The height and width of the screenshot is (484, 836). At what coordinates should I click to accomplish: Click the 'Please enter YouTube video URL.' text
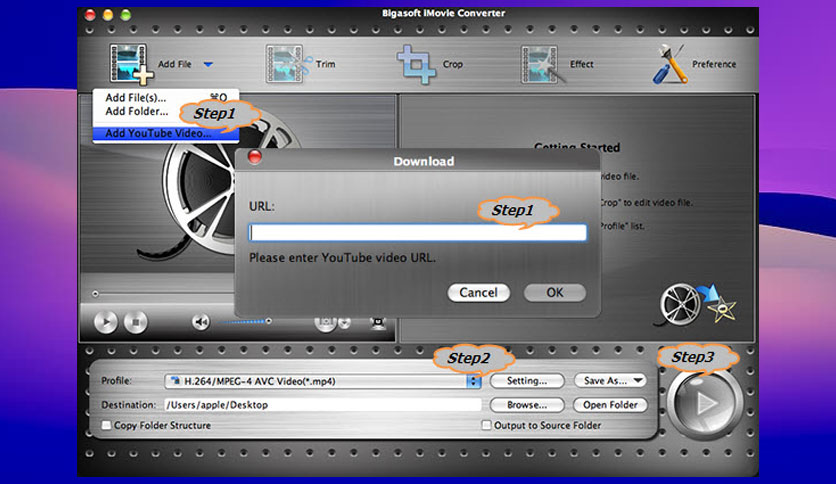(342, 258)
